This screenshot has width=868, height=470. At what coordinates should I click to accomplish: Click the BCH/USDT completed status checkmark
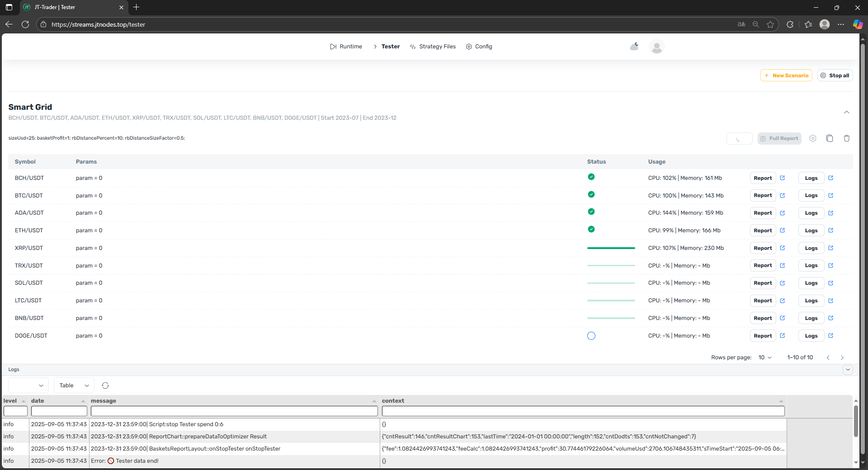(591, 177)
